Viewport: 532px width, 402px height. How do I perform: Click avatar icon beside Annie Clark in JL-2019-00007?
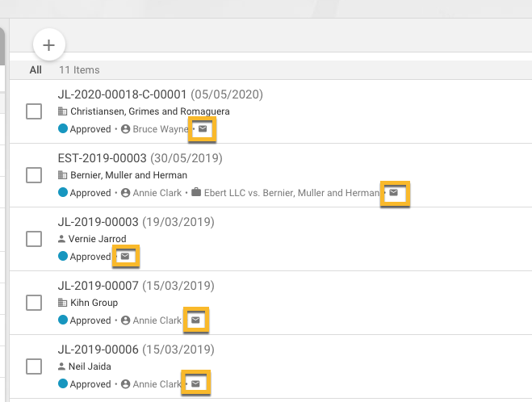click(x=126, y=320)
